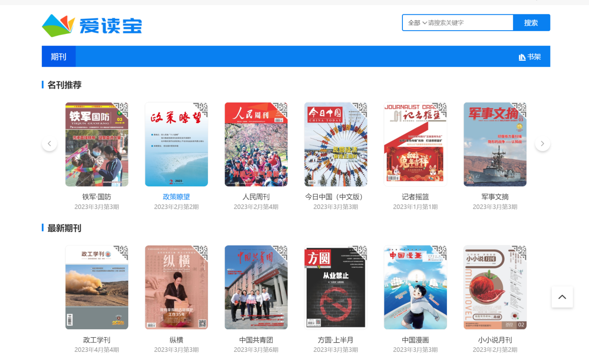This screenshot has width=589, height=364.
Task: Open the 纵横 magazine cover
Action: click(176, 287)
